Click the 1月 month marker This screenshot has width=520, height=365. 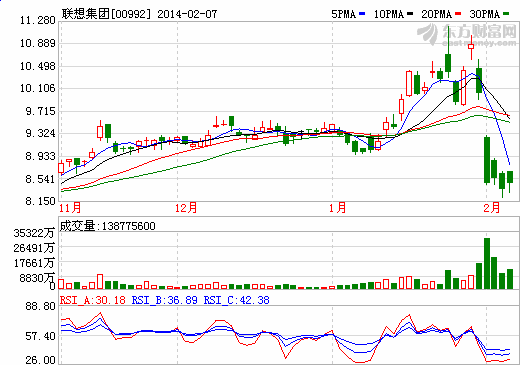(x=337, y=208)
